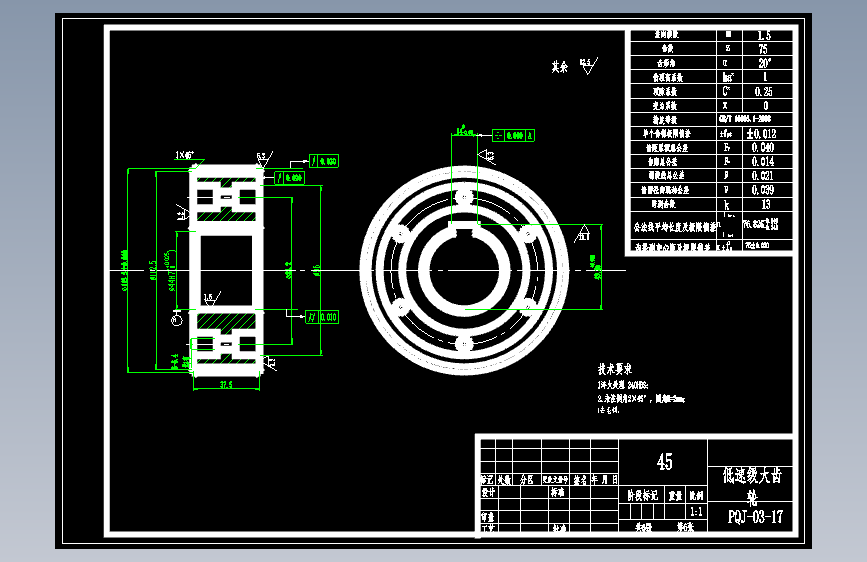Click the part name 低速级大齿轮

pyautogui.click(x=752, y=485)
